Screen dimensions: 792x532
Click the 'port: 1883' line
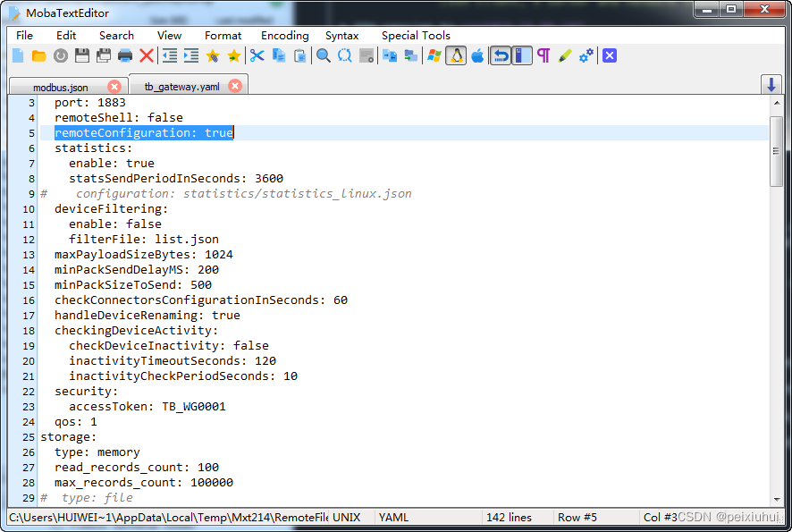[x=90, y=103]
